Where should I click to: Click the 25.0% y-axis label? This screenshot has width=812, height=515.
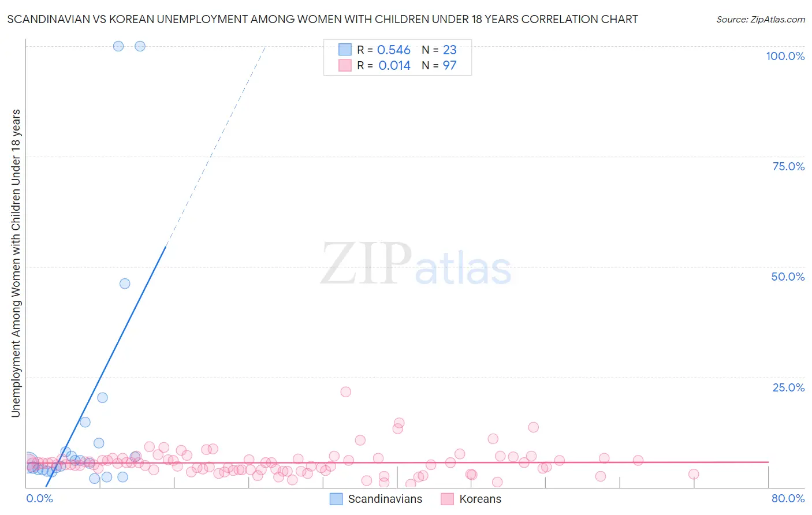click(788, 387)
